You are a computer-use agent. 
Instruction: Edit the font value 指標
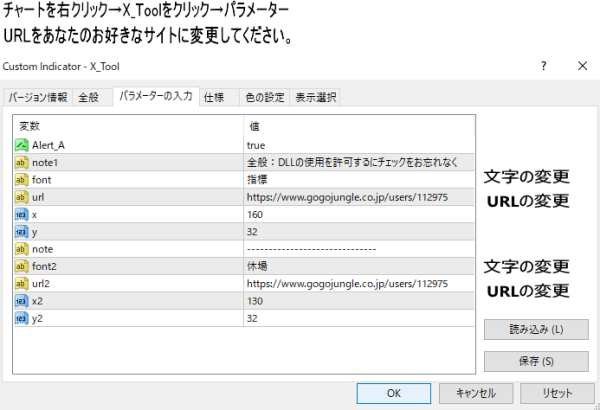[x=359, y=180]
